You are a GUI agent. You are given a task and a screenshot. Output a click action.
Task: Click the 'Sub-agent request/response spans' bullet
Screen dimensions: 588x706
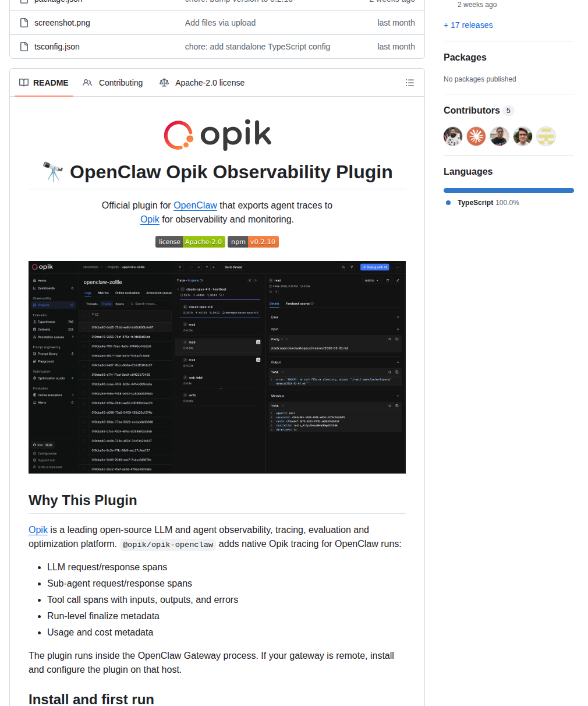(119, 583)
